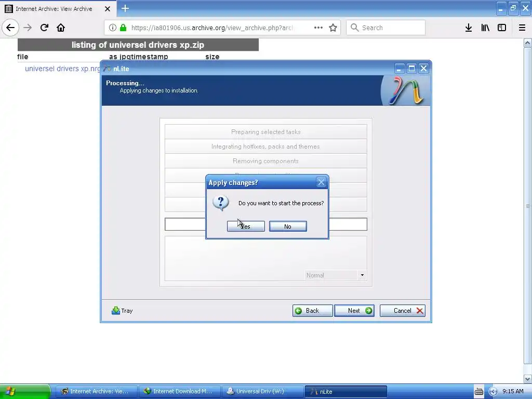
Task: Open the universel drivers xp.nrg link
Action: click(x=62, y=69)
